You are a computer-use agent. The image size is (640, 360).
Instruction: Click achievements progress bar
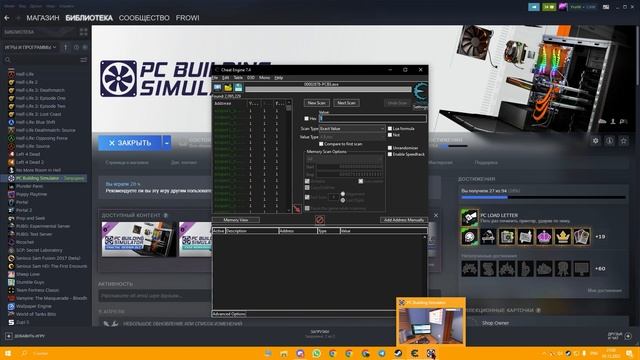[543, 197]
